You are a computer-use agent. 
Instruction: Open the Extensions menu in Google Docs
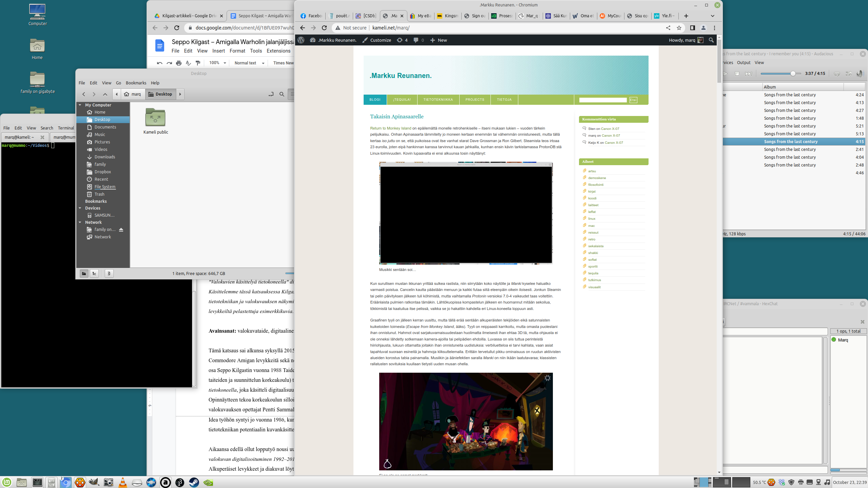[278, 51]
